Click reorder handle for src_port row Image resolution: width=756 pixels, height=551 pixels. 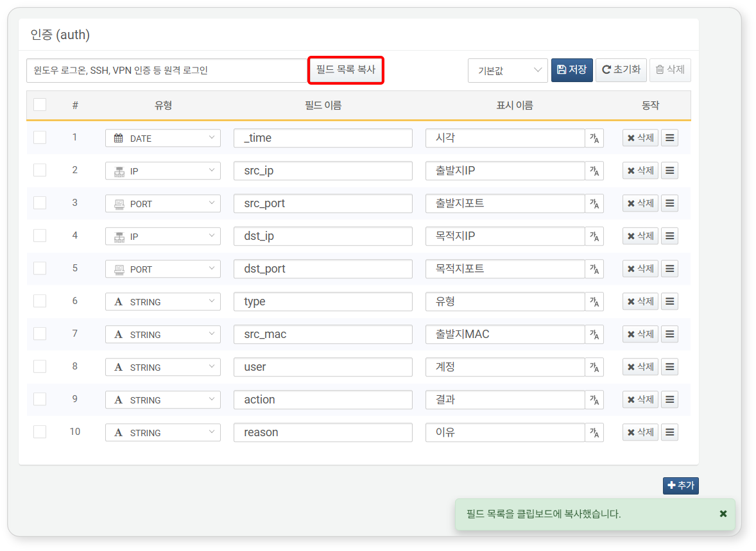tap(670, 203)
